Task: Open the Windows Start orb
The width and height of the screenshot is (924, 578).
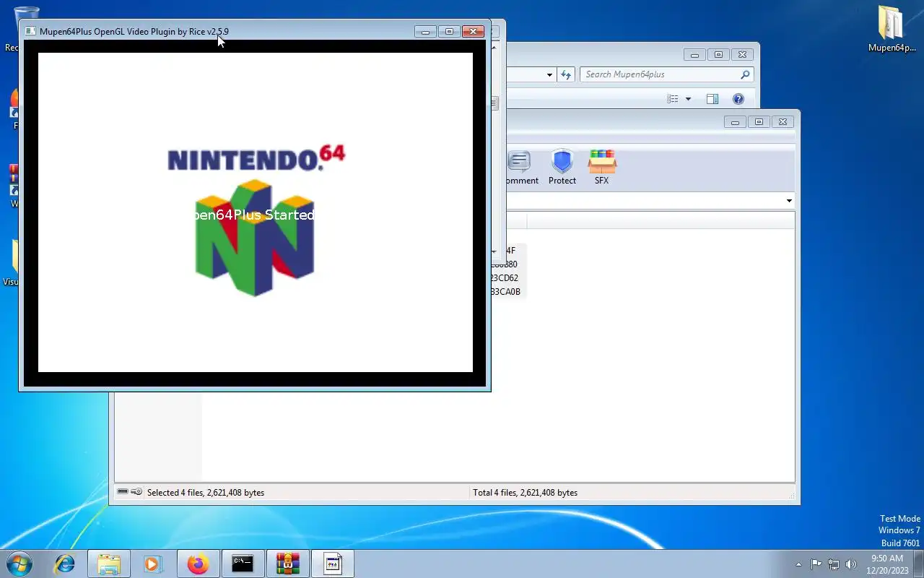Action: click(x=19, y=564)
